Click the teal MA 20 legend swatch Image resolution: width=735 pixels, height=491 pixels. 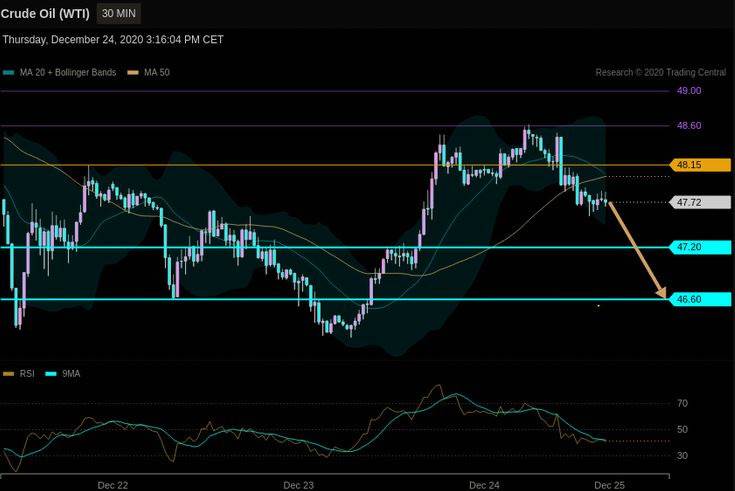click(8, 73)
